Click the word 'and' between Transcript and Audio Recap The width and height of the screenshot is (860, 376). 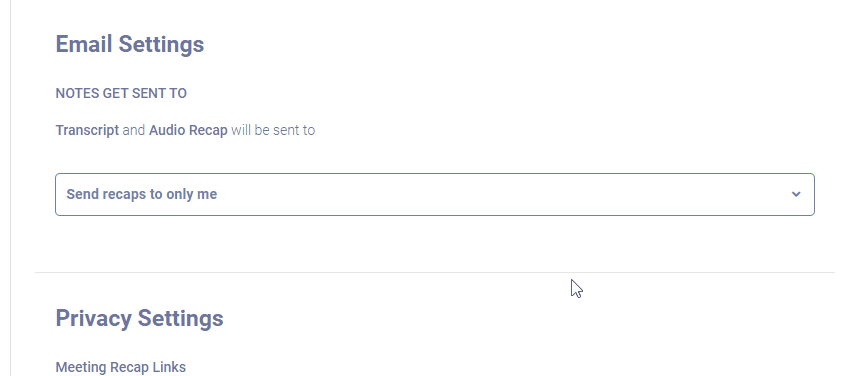click(x=134, y=130)
